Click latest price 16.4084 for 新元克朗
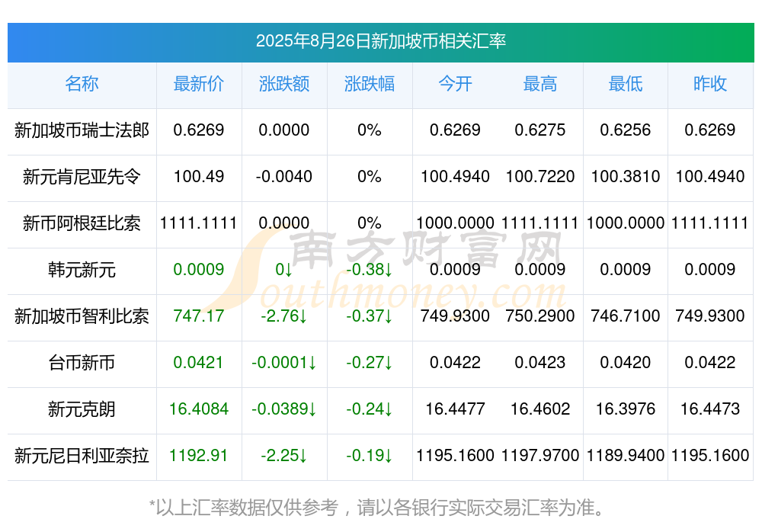 [199, 409]
